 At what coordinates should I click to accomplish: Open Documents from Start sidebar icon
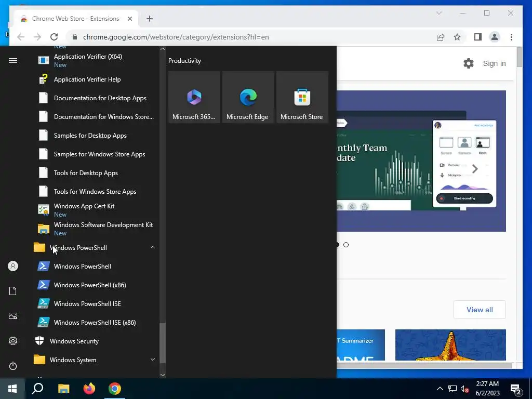(13, 291)
